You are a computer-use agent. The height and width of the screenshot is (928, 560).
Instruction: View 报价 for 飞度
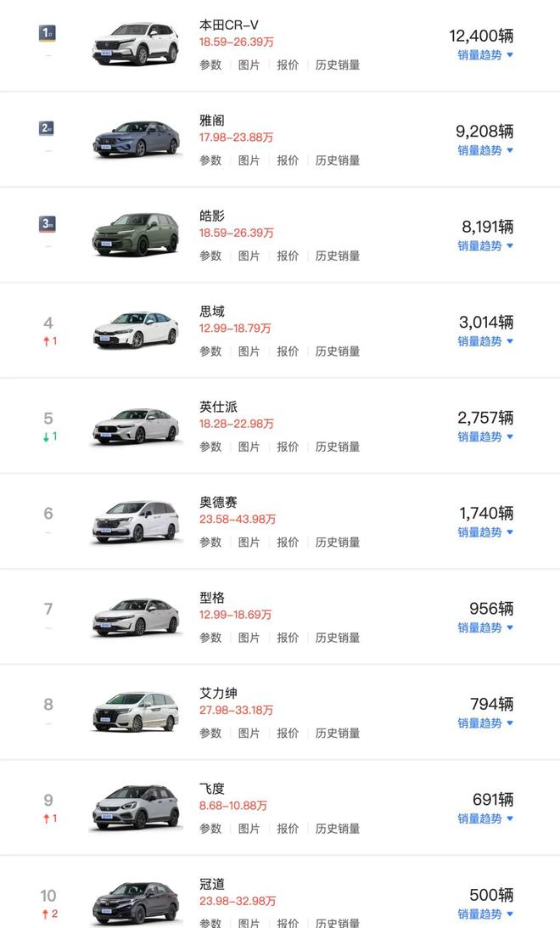pyautogui.click(x=288, y=829)
